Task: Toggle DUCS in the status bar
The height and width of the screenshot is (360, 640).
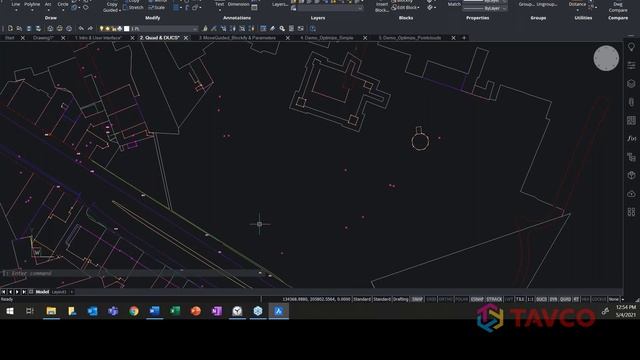Action: pos(541,299)
